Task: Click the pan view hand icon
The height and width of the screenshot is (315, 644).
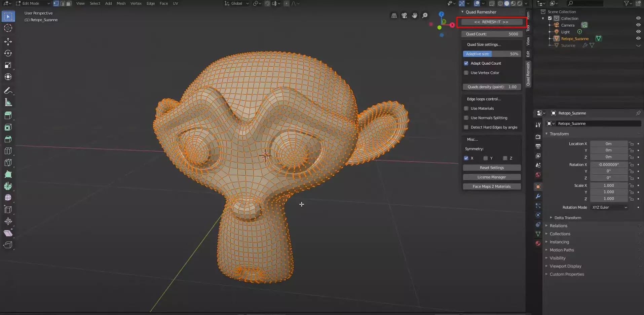Action: click(415, 15)
